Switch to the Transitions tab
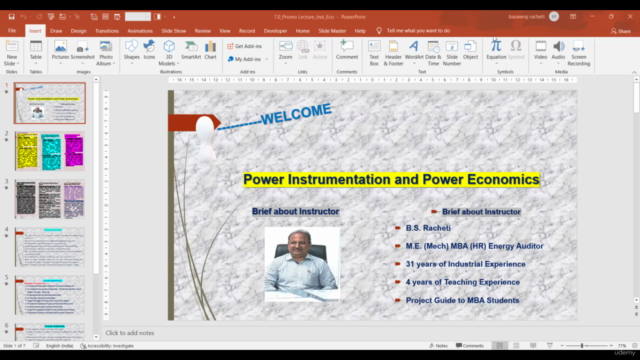640x360 pixels. pyautogui.click(x=107, y=31)
